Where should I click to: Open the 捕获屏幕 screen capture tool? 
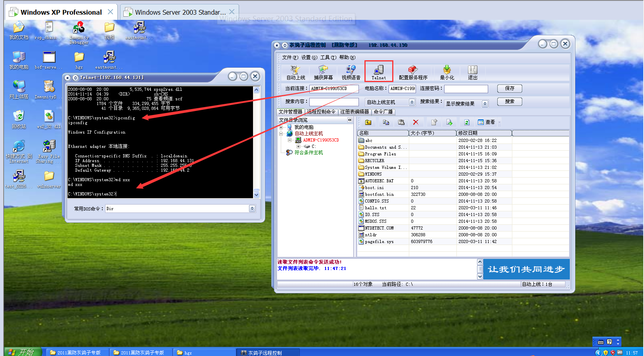coord(323,73)
